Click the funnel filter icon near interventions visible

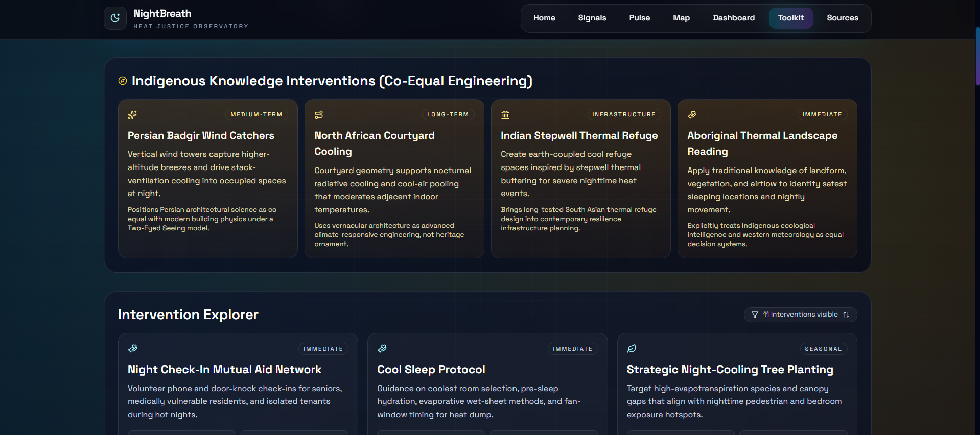coord(755,315)
